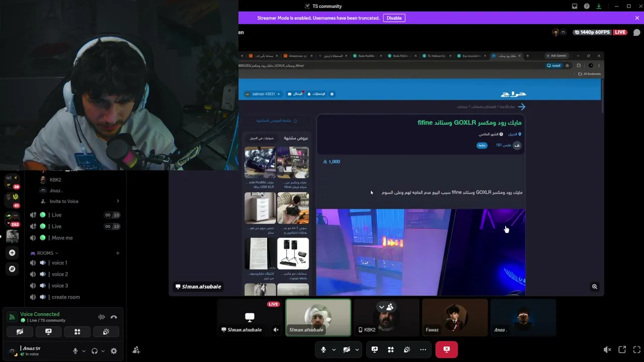
Task: Mute microphone in the call control bar
Action: pyautogui.click(x=323, y=349)
